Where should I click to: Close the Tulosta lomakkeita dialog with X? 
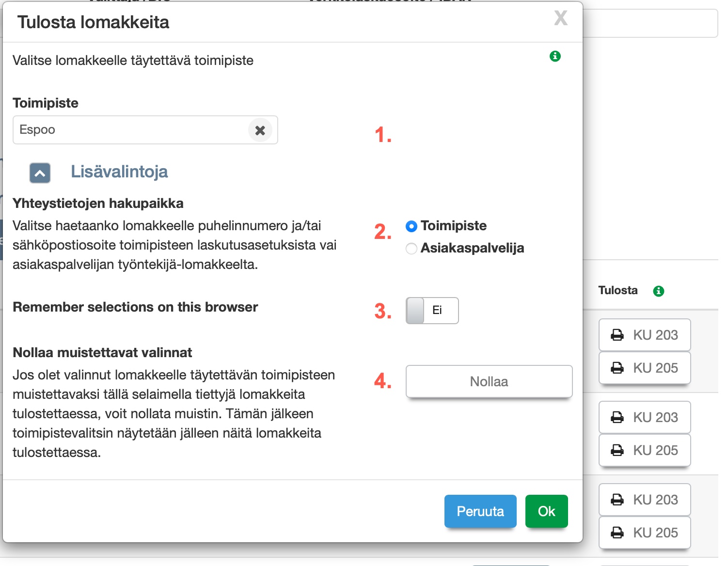[560, 18]
